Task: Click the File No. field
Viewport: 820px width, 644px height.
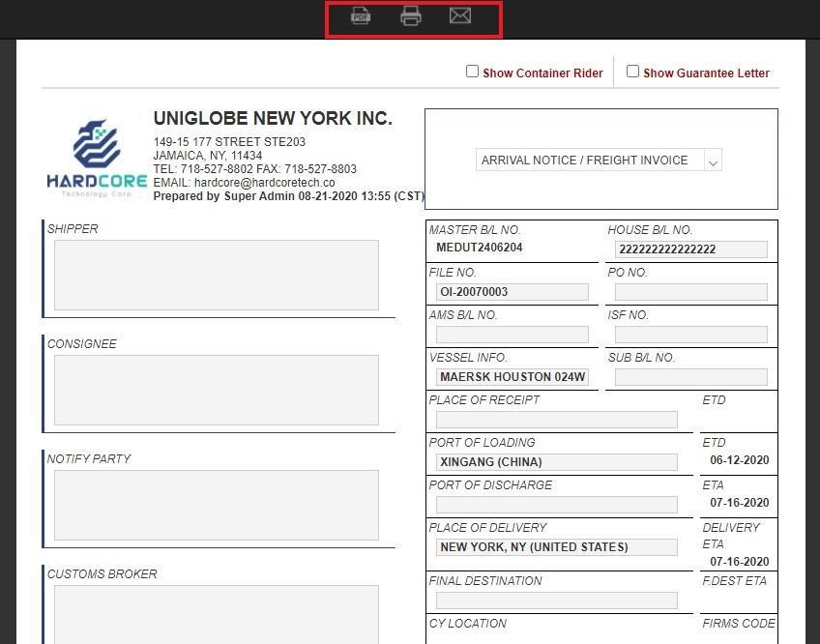Action: click(512, 292)
